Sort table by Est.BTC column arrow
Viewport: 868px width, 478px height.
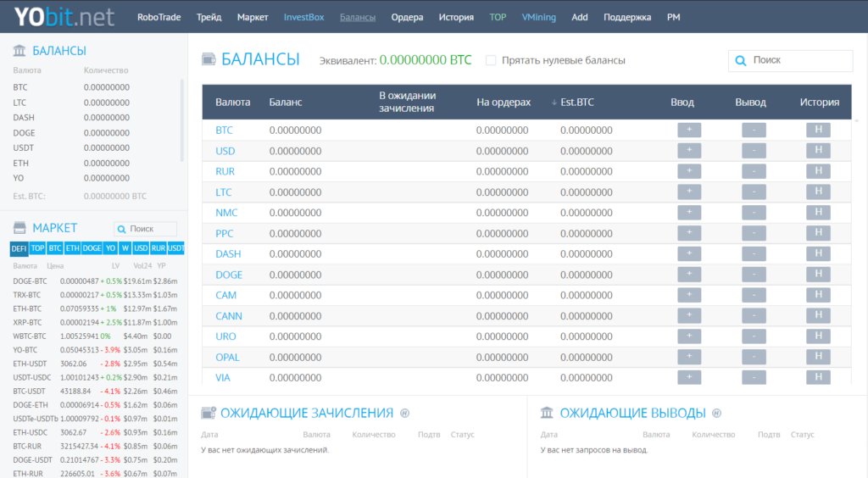tap(554, 103)
